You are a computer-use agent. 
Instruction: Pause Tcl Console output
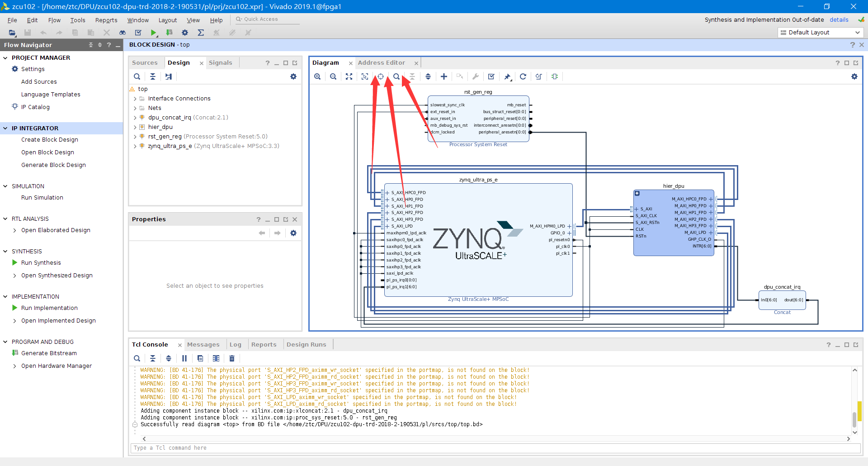pos(184,358)
